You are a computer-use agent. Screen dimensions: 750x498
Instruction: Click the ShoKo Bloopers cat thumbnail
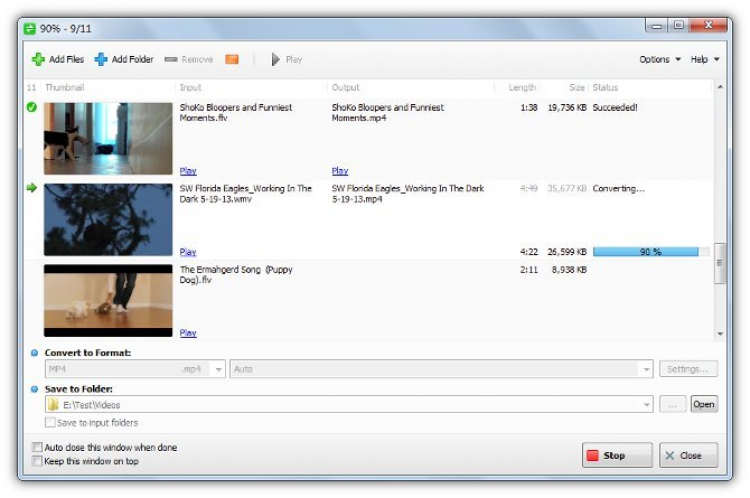point(108,138)
